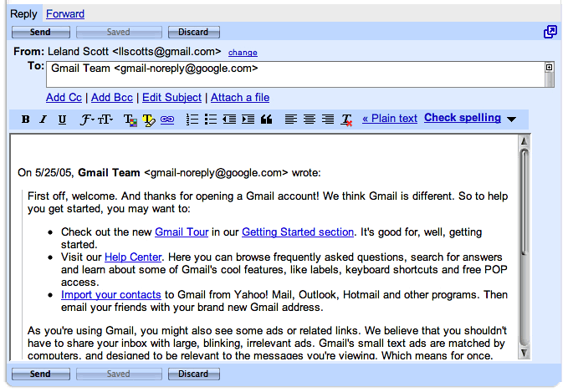The height and width of the screenshot is (392, 568).
Task: Toggle underline formatting
Action: tap(62, 119)
